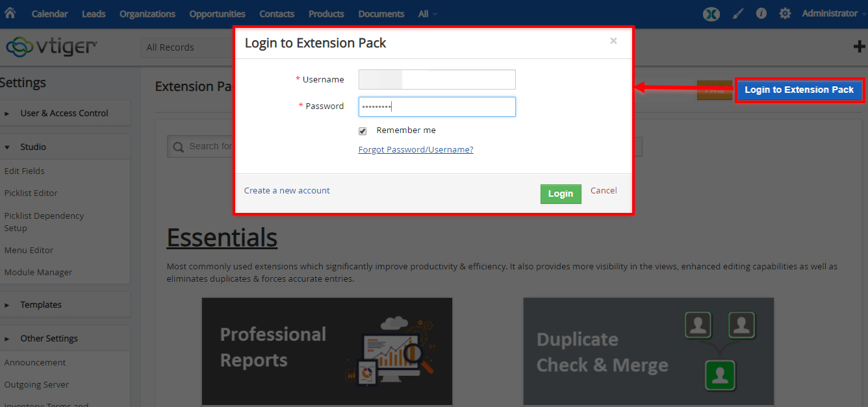The width and height of the screenshot is (868, 407).
Task: Click the green Login button
Action: click(561, 193)
